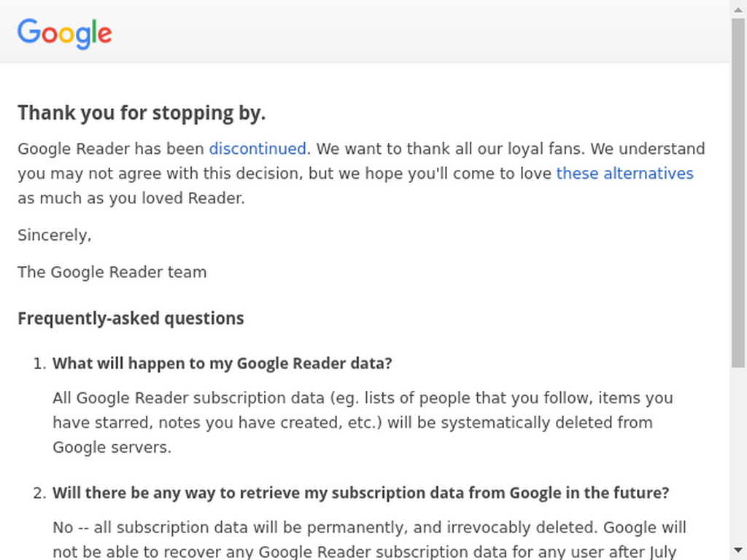Click the scrollbar up arrow
Viewport: 747px width, 560px height.
coord(738,9)
